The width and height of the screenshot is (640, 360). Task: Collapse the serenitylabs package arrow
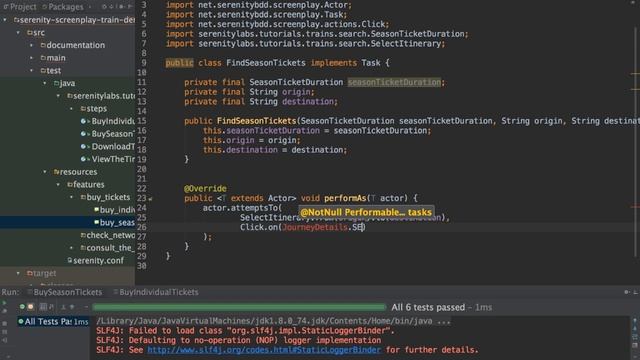[58, 96]
